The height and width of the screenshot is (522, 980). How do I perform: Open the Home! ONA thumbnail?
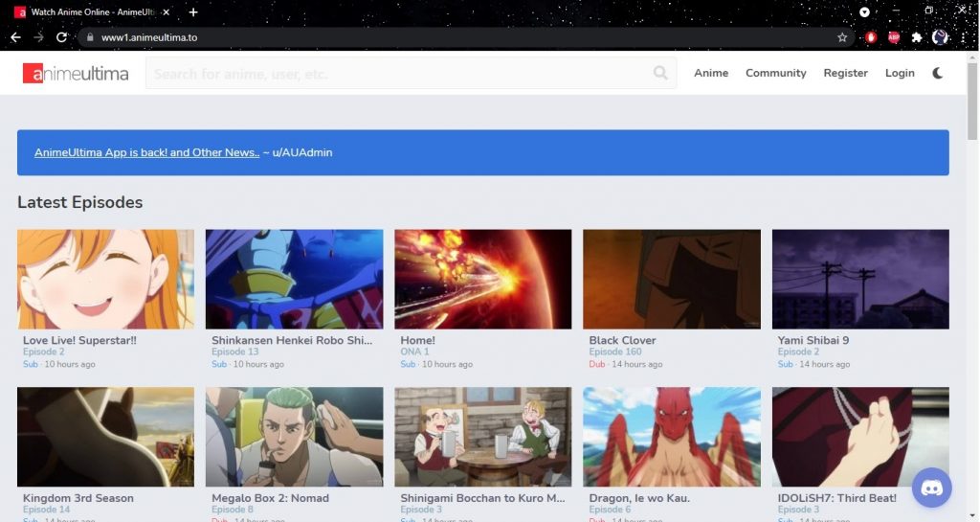tap(483, 279)
